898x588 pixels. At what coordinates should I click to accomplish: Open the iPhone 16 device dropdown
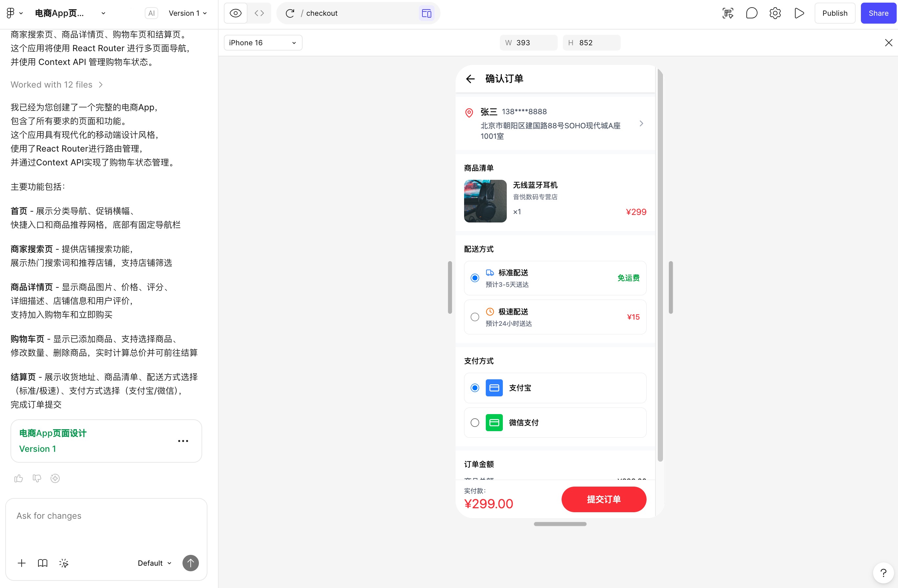(x=263, y=43)
